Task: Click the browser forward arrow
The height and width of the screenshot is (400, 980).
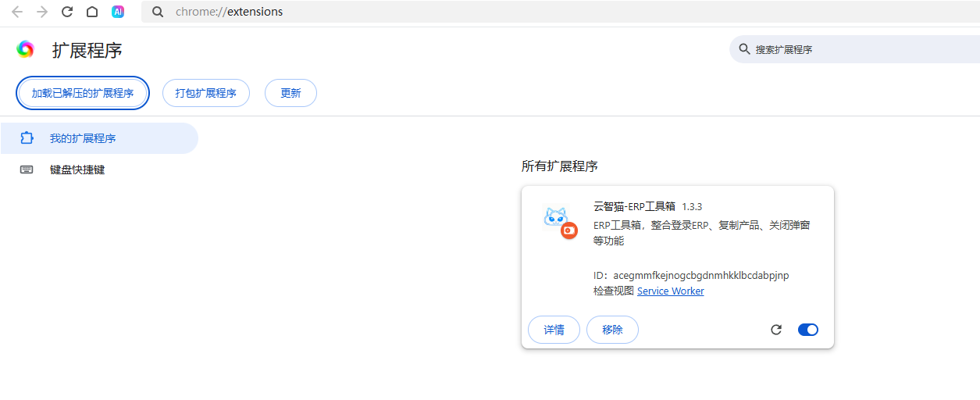Action: click(x=42, y=12)
